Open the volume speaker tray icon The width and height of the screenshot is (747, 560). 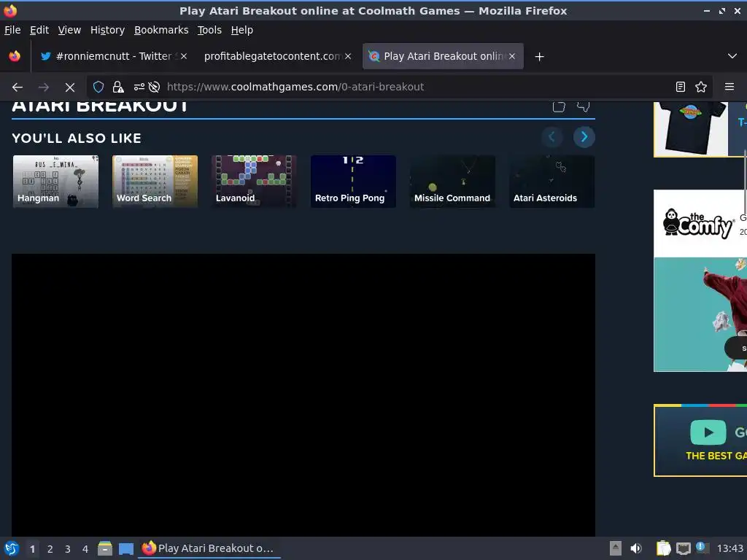[x=636, y=548]
